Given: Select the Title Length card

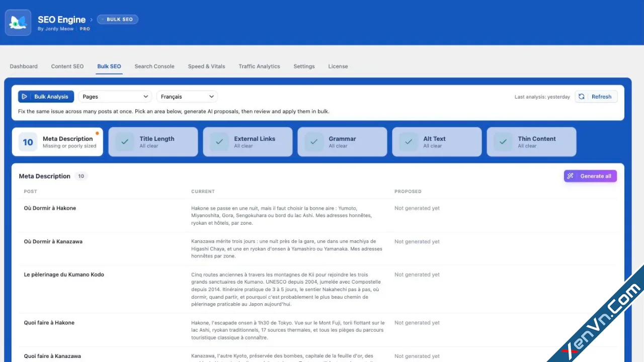Looking at the screenshot, I should (153, 142).
